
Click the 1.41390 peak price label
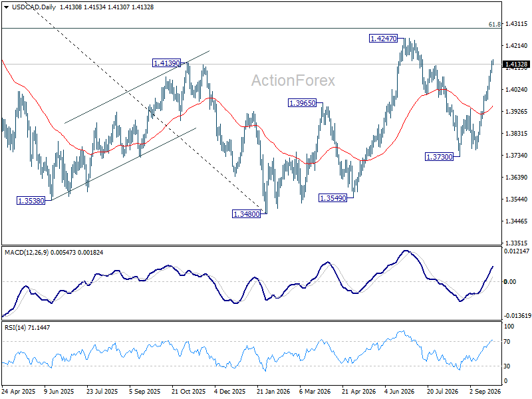(x=166, y=63)
